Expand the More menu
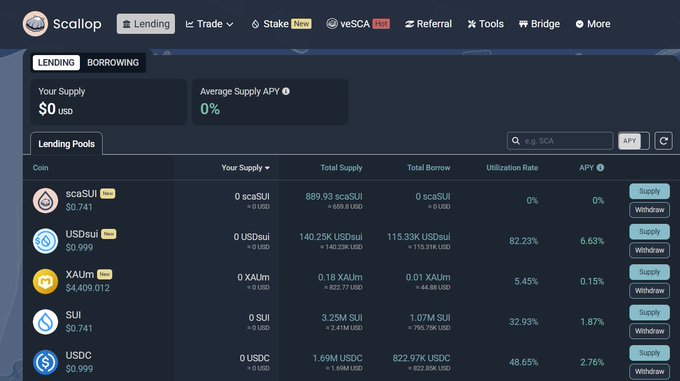 coord(592,24)
